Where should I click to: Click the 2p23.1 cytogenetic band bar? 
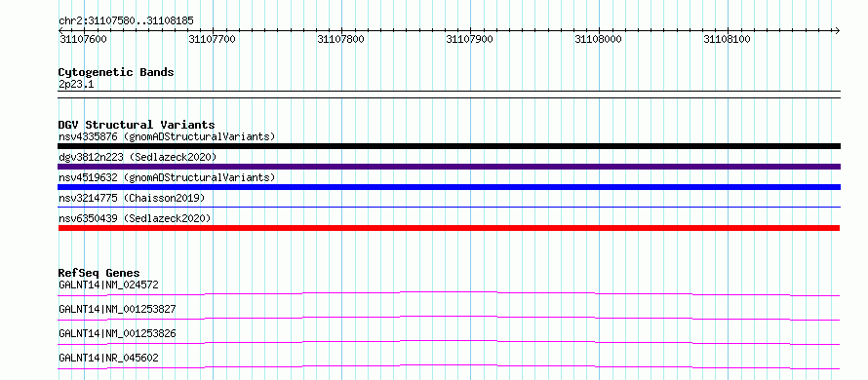(449, 95)
